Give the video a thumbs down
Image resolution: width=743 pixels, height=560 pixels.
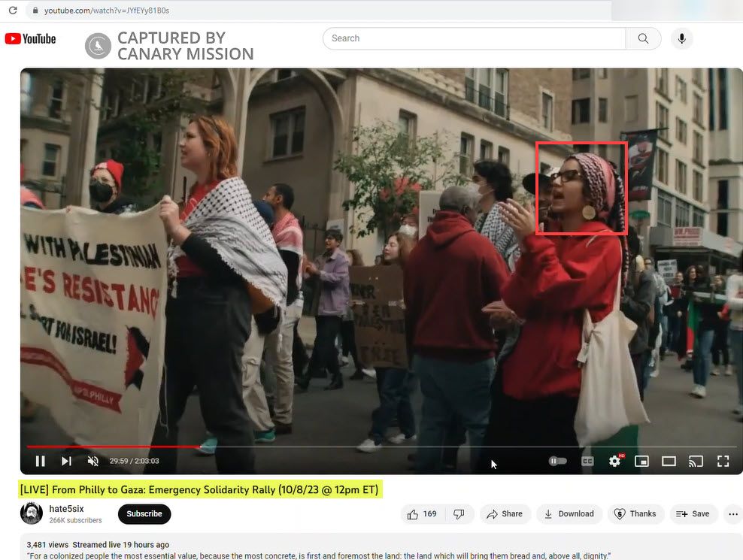[x=459, y=513]
